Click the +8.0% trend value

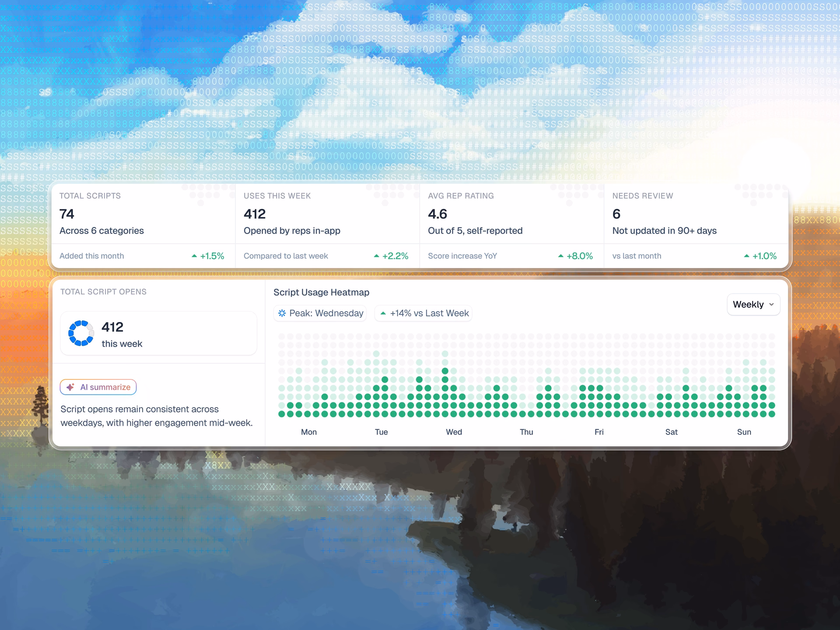(x=580, y=256)
